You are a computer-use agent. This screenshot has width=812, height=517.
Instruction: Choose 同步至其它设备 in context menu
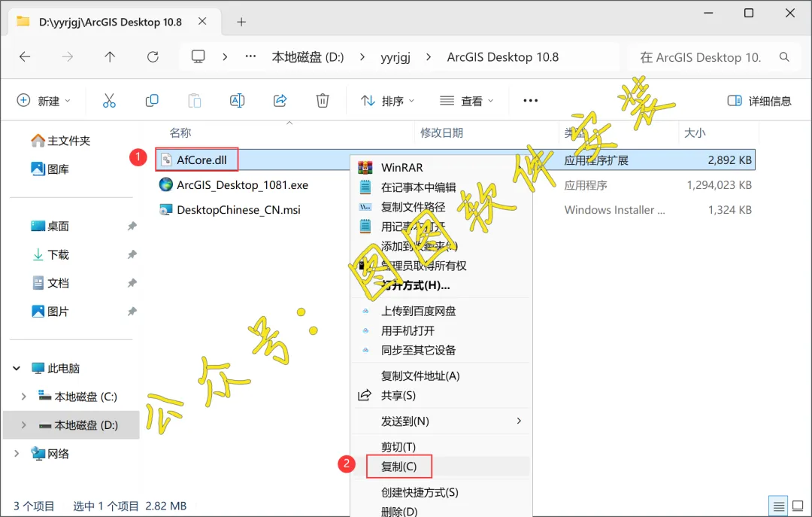coord(419,350)
